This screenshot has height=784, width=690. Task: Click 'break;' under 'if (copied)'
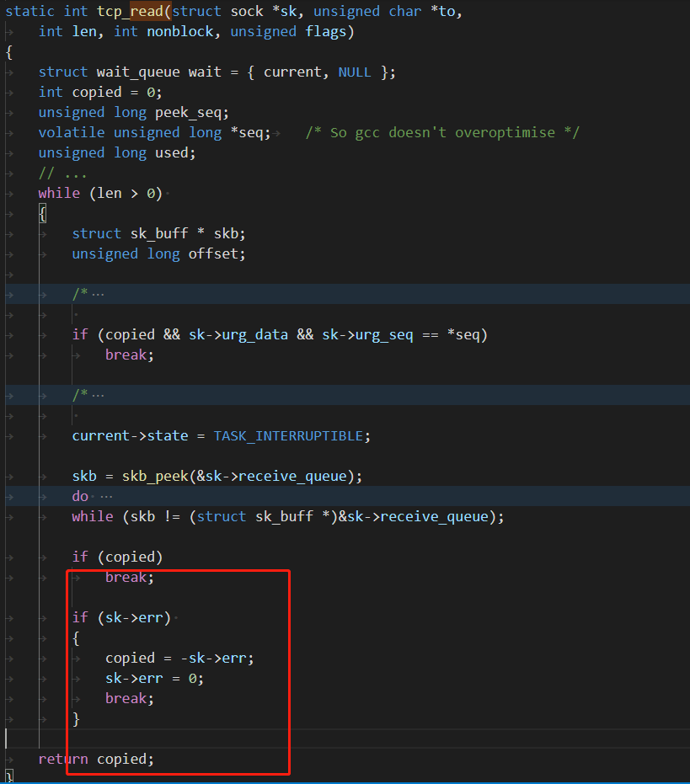(x=130, y=577)
